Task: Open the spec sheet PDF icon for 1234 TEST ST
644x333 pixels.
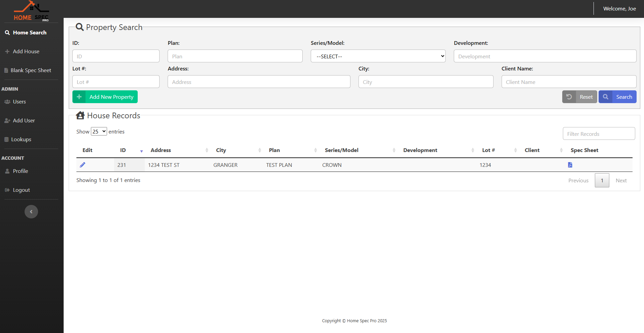Action: click(570, 165)
